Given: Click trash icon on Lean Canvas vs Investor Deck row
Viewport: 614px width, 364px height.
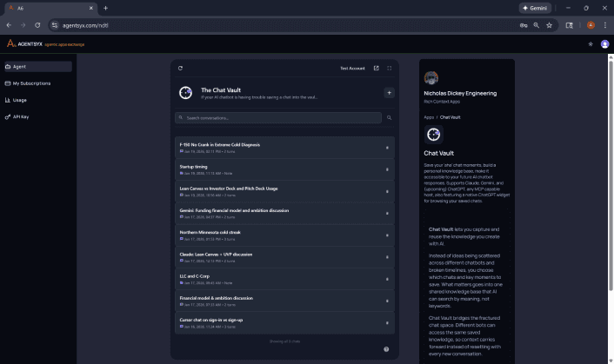Looking at the screenshot, I should coord(387,192).
